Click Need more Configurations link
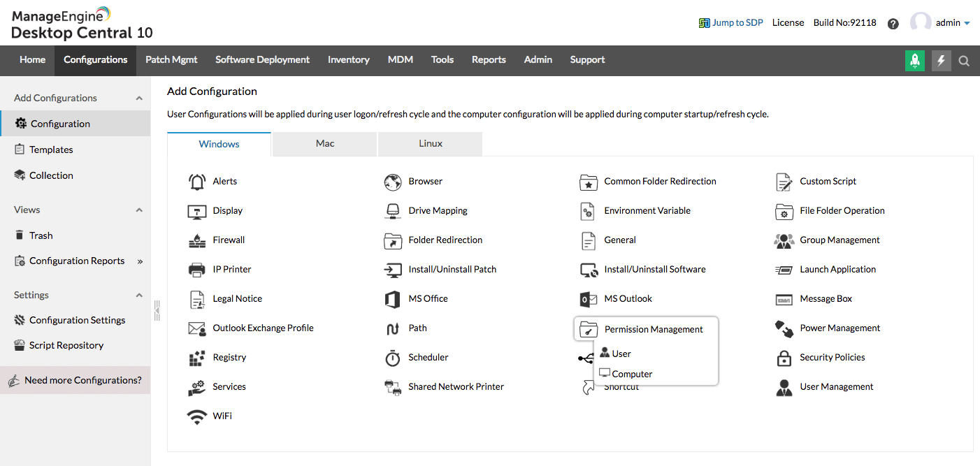This screenshot has width=980, height=466. (x=82, y=381)
